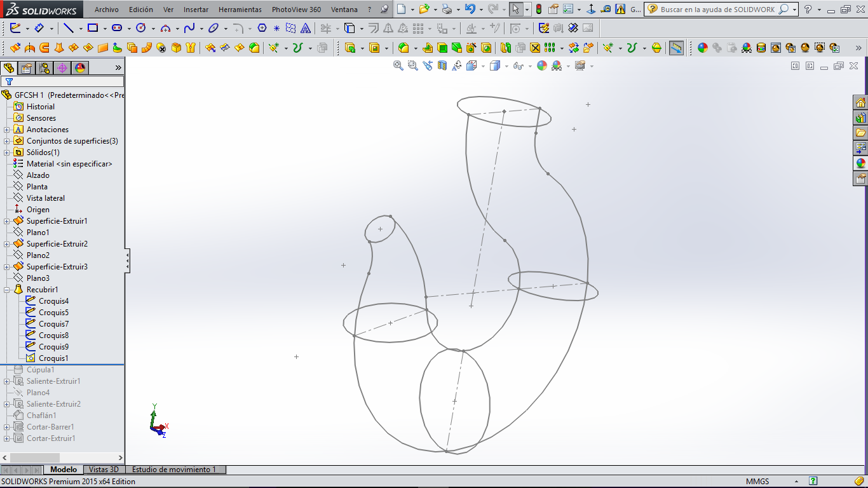The width and height of the screenshot is (868, 488).
Task: Select Plano1 in feature tree
Action: [x=37, y=233]
